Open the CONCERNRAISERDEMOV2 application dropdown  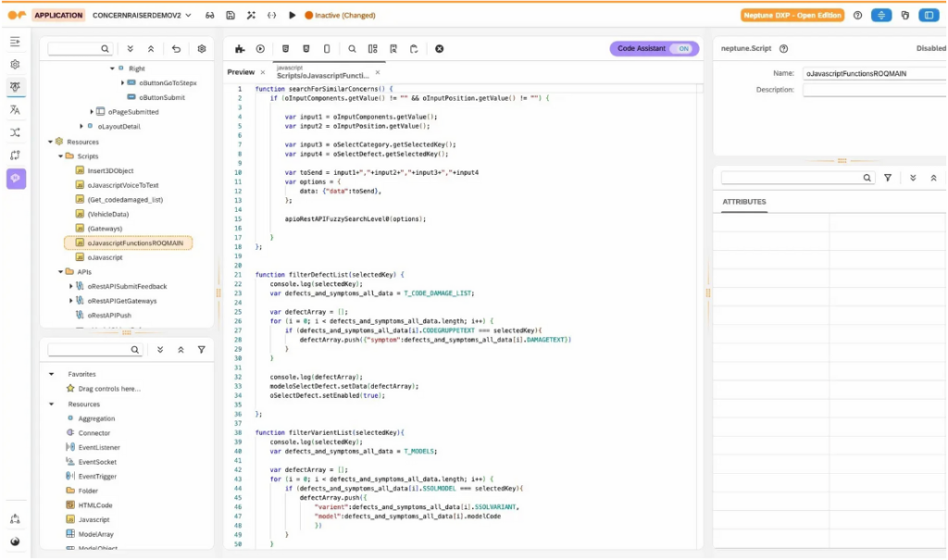143,16
